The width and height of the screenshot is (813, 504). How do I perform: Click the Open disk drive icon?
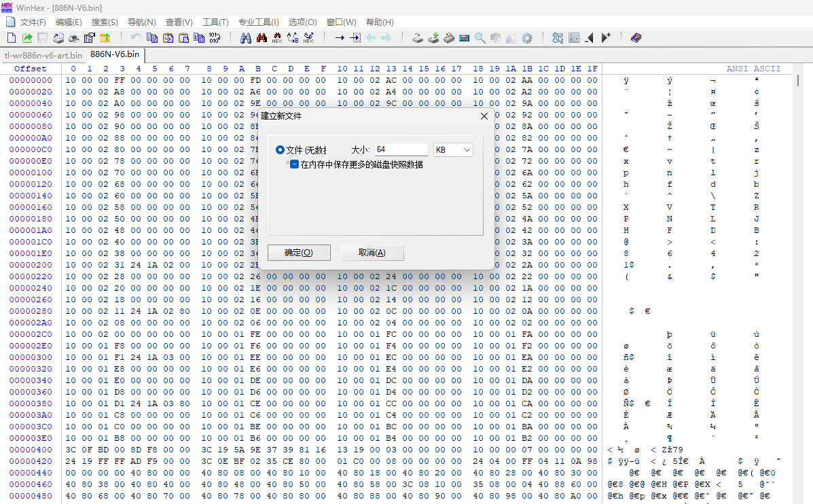coord(418,38)
